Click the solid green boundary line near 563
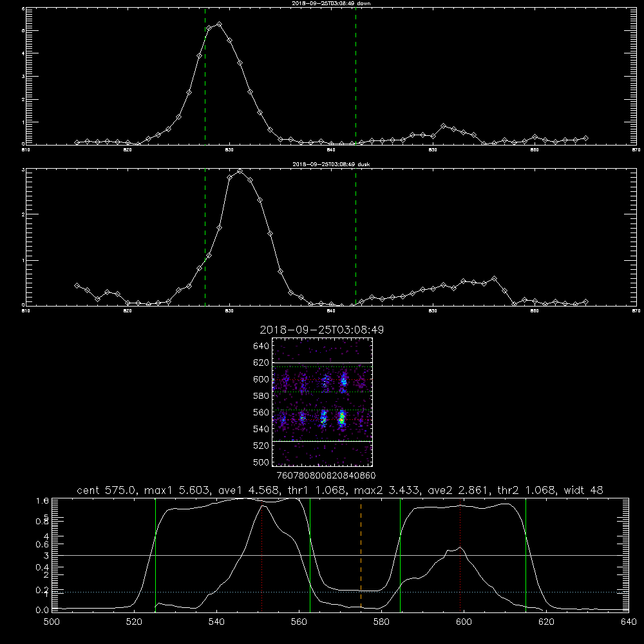This screenshot has width=644, height=644. pos(310,555)
